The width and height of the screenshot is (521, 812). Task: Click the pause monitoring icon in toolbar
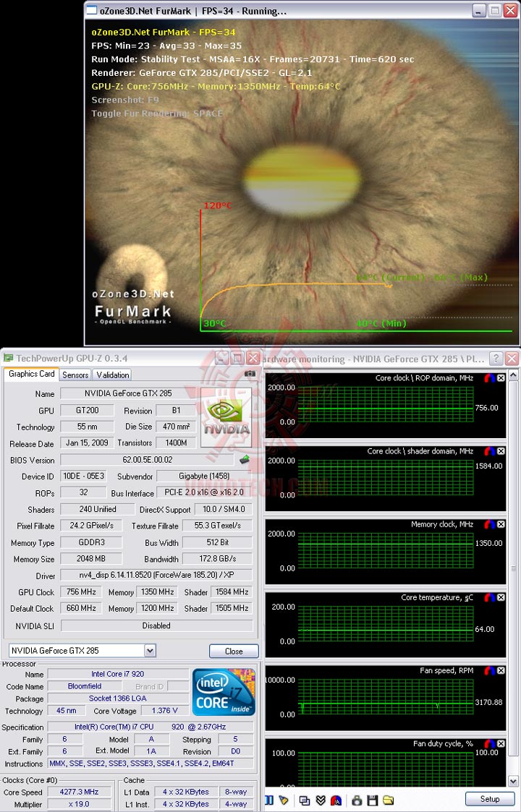pyautogui.click(x=269, y=800)
